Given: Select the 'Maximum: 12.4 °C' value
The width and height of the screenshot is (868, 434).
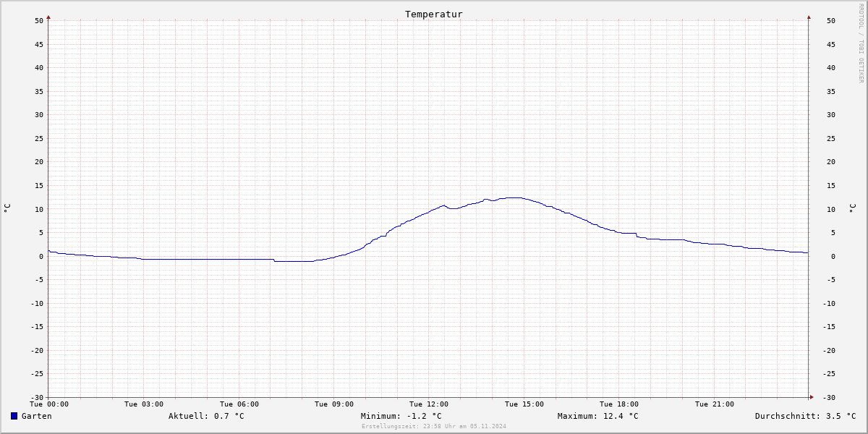Looking at the screenshot, I should [x=597, y=416].
